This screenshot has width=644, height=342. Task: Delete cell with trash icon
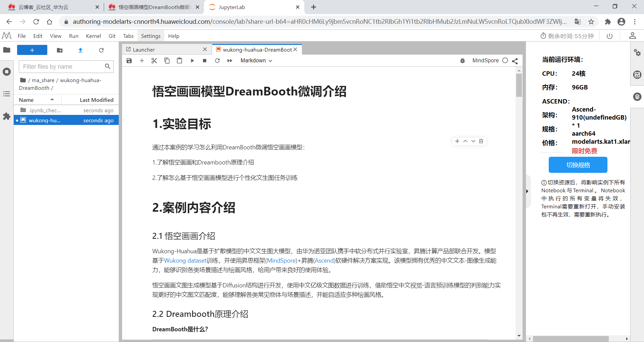[481, 141]
